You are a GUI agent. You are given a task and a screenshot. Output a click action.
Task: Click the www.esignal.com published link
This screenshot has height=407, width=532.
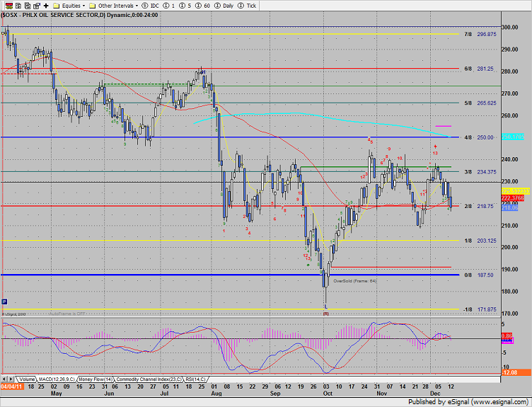coord(499,402)
